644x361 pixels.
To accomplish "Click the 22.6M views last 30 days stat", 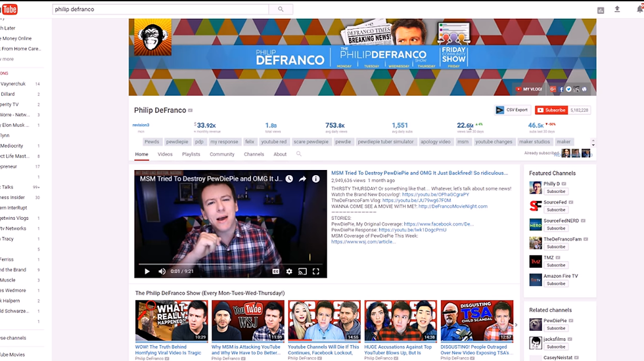I will [470, 127].
